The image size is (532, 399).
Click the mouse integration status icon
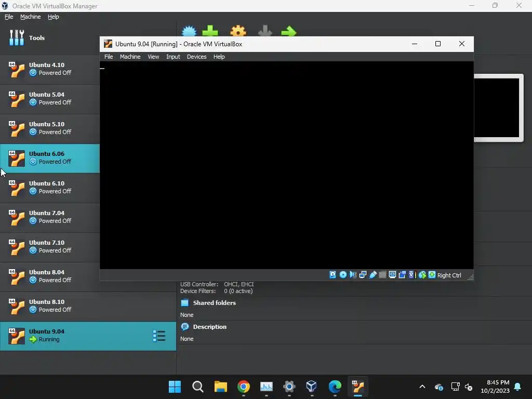click(x=422, y=275)
